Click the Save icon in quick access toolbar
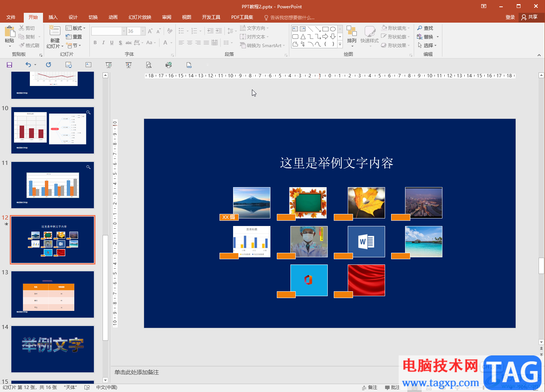 click(x=9, y=65)
